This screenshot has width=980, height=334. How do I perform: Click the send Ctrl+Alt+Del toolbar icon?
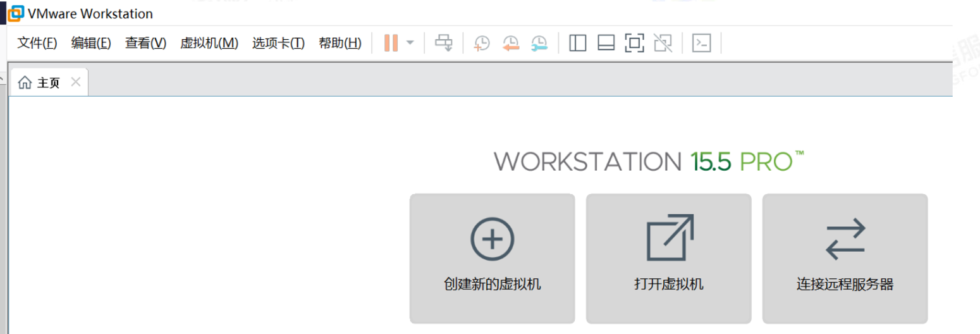point(444,43)
